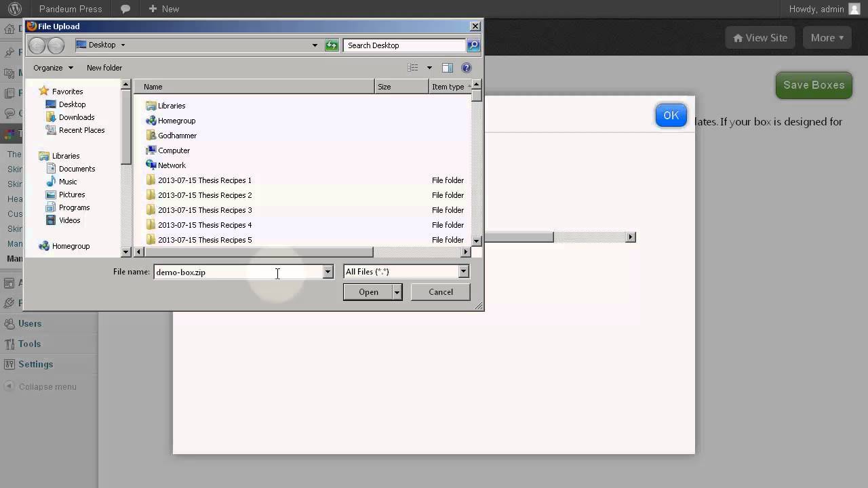
Task: Select folder 2013-07-15 Thesis Recipes 3
Action: 204,210
